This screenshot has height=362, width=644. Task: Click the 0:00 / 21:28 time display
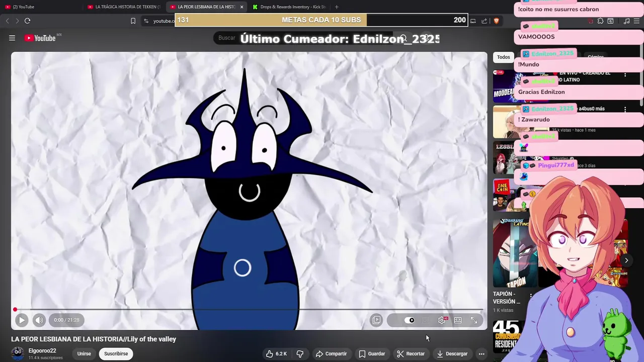66,320
